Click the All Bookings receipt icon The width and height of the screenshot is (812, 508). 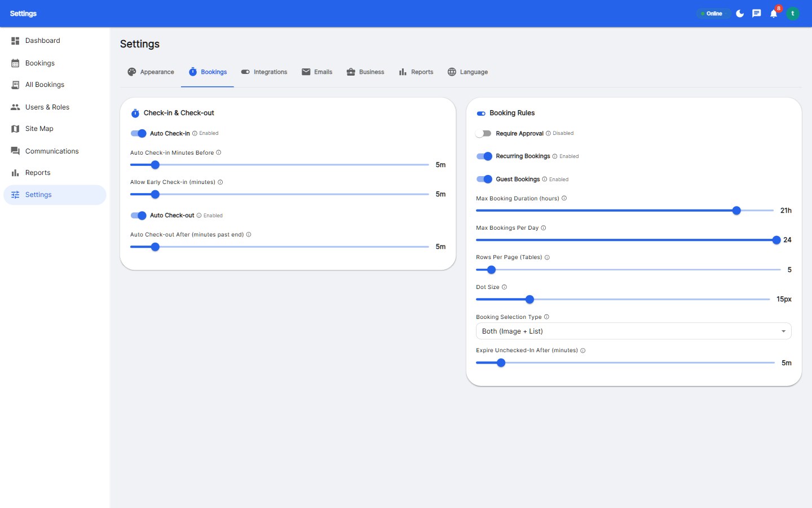(x=15, y=85)
